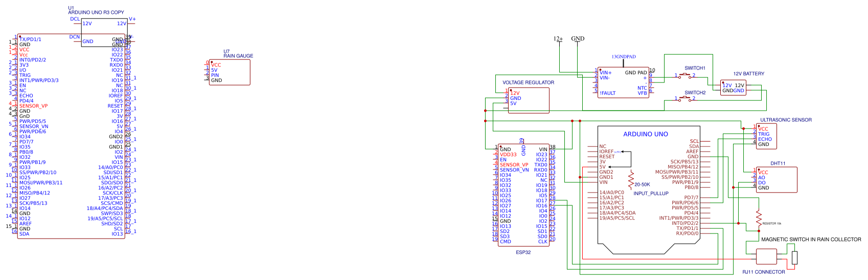Click the VIN+ pin label
The image size is (868, 280).
click(x=605, y=73)
